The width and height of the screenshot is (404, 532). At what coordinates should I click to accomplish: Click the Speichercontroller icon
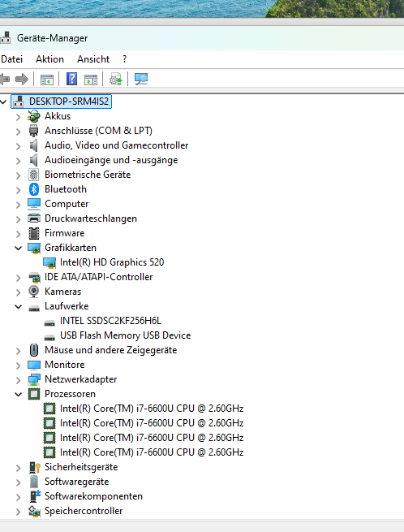34,511
